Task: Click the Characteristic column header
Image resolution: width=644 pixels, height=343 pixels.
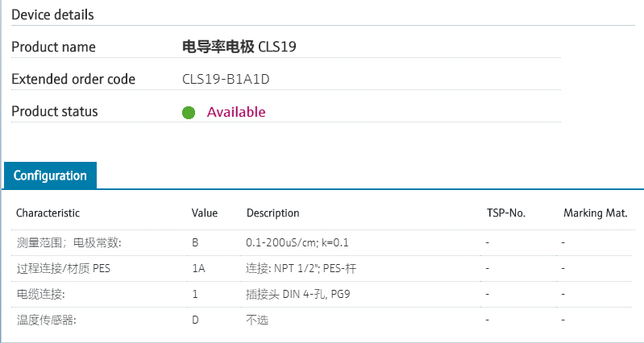Action: point(48,213)
